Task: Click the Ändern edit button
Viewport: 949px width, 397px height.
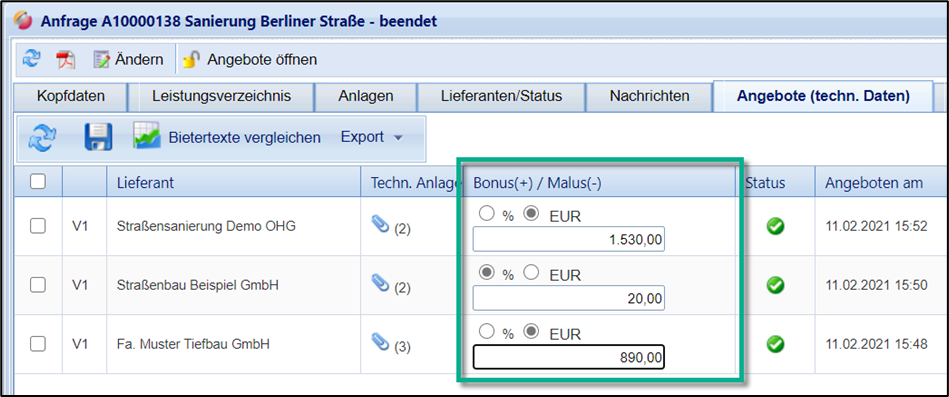Action: tap(128, 60)
